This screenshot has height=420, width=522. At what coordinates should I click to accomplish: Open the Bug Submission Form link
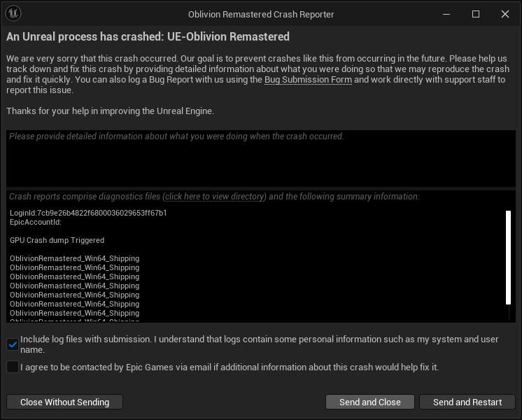coord(308,80)
